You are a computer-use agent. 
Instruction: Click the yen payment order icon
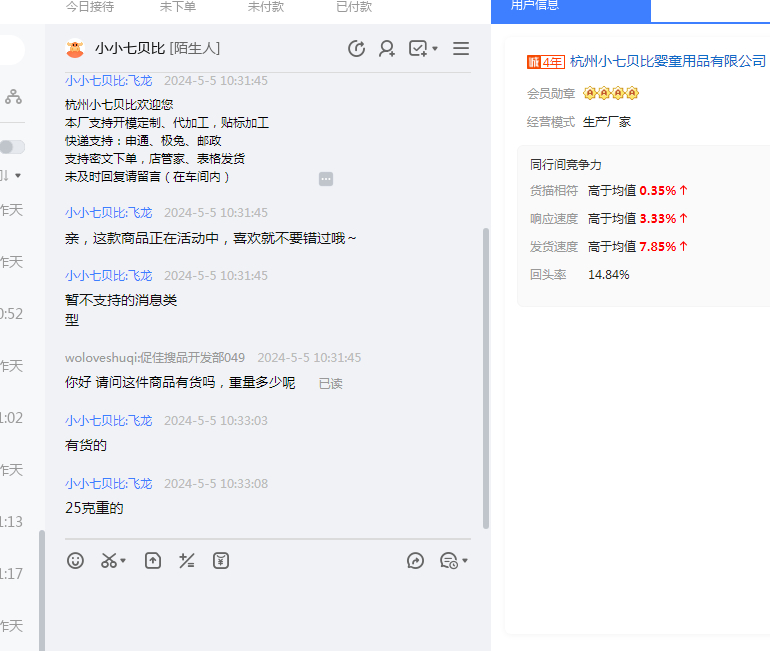[221, 561]
